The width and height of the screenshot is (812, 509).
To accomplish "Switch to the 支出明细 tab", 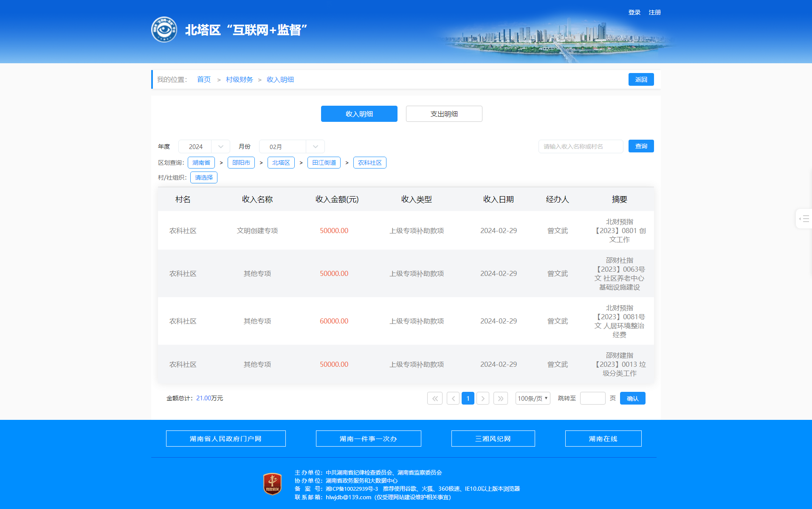I will [x=444, y=114].
